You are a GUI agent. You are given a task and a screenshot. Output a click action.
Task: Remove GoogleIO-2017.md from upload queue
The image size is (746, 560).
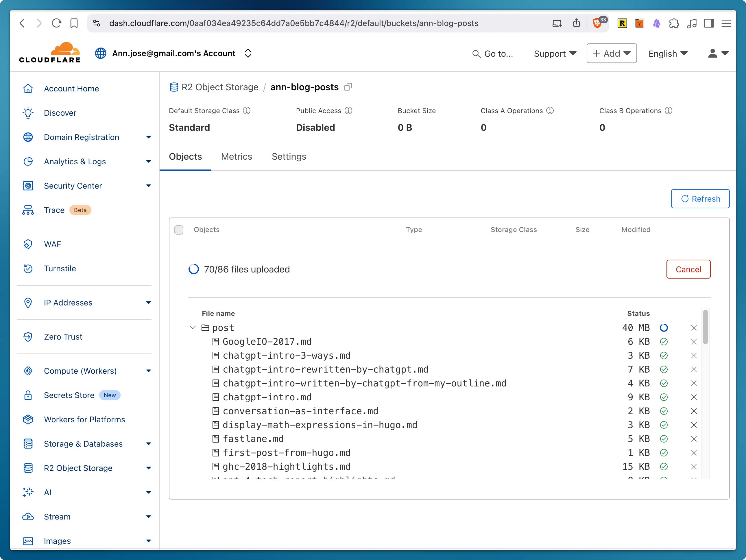tap(694, 341)
